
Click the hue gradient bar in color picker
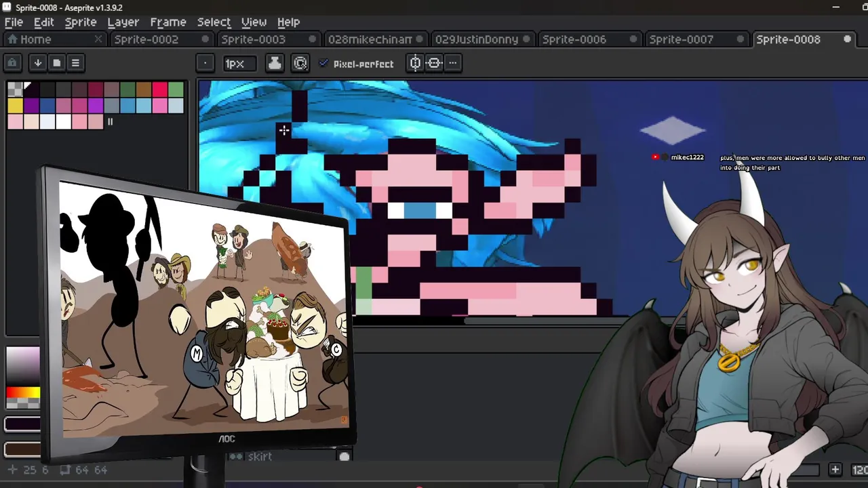pyautogui.click(x=23, y=392)
